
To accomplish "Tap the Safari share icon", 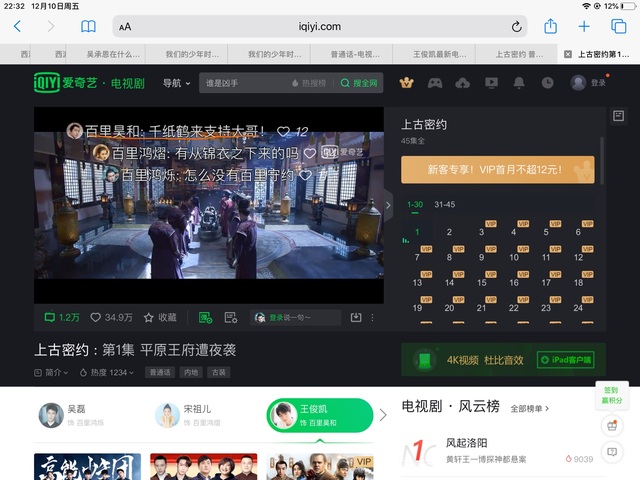I will pyautogui.click(x=549, y=27).
